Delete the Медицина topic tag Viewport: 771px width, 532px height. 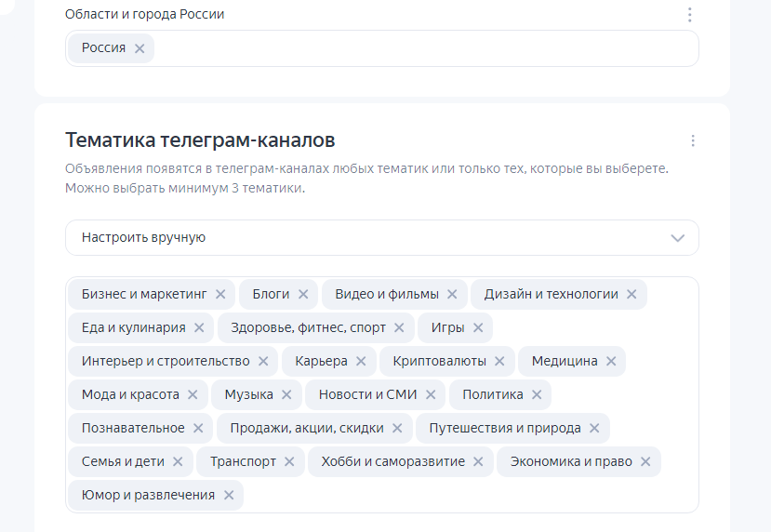(x=611, y=362)
